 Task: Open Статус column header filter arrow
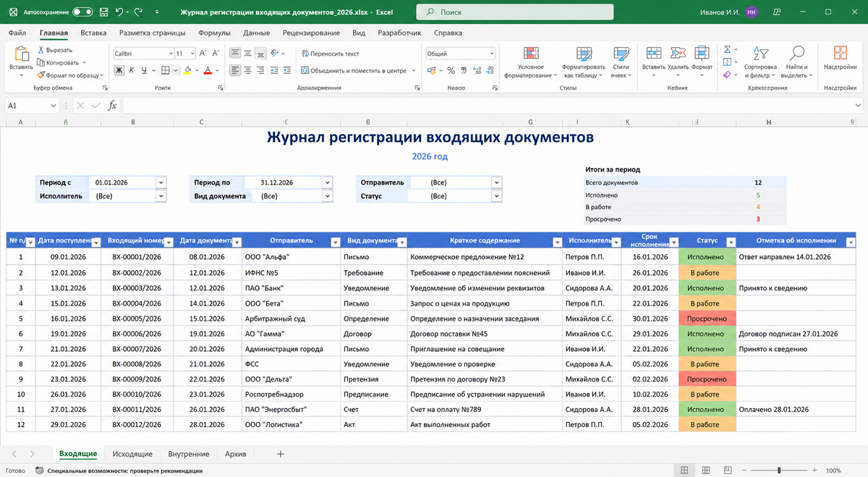(731, 242)
